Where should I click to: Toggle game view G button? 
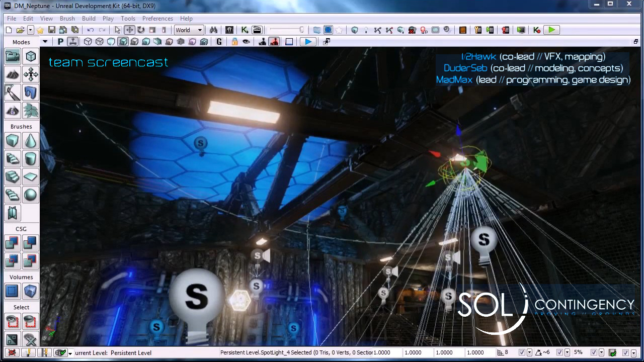[219, 42]
